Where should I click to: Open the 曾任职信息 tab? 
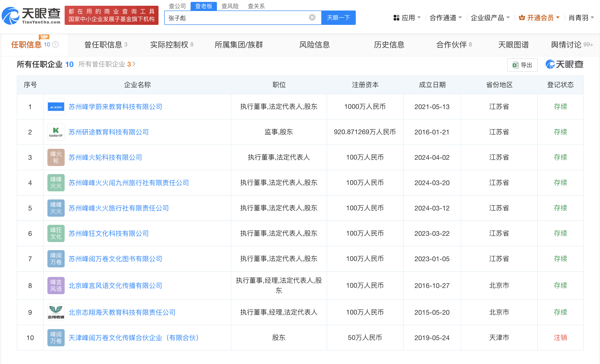tap(106, 44)
